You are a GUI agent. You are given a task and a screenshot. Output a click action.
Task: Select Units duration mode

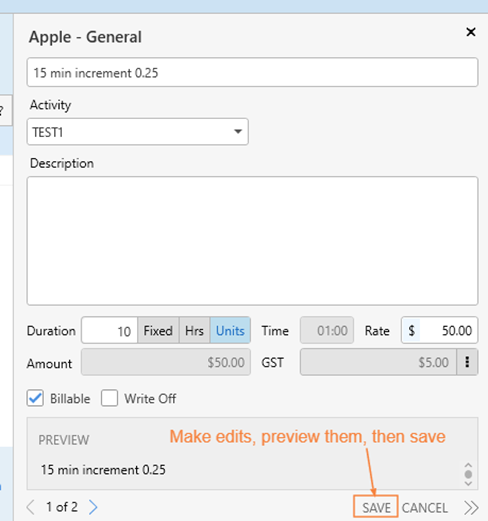coord(230,331)
